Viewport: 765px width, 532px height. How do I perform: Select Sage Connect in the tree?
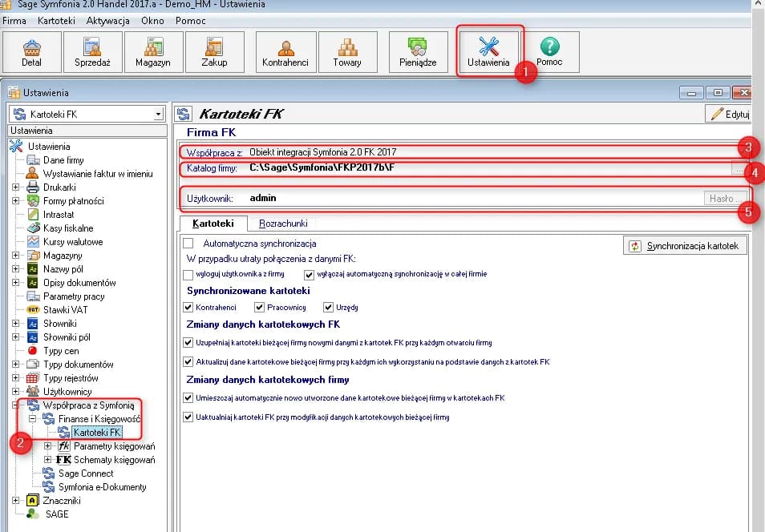85,474
